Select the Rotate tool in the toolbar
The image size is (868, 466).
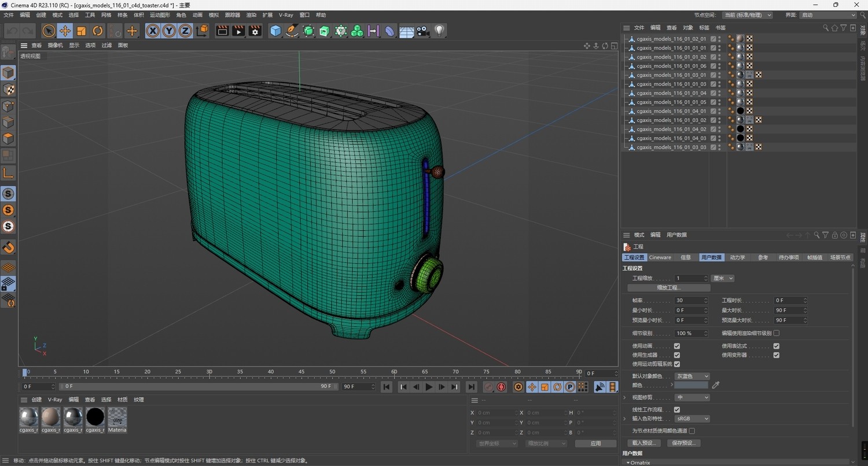[97, 31]
